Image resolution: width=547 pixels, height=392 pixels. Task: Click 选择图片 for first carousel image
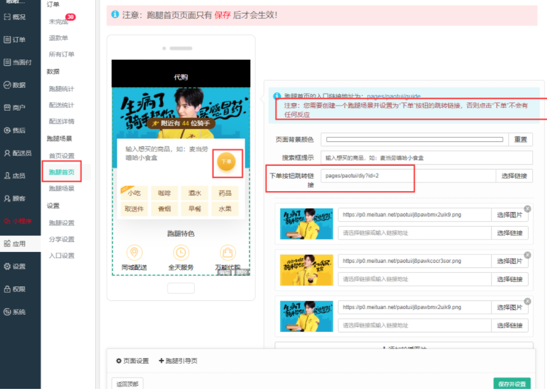[x=510, y=215]
